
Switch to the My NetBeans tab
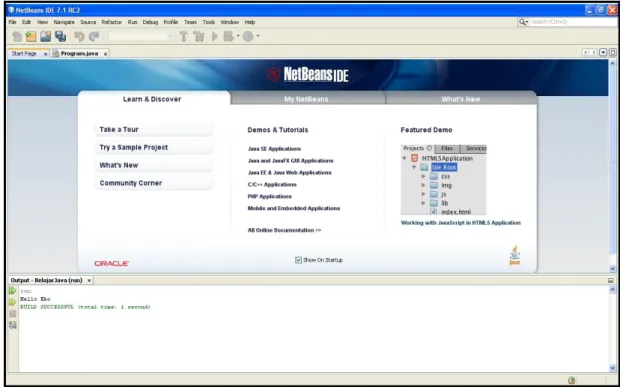306,99
